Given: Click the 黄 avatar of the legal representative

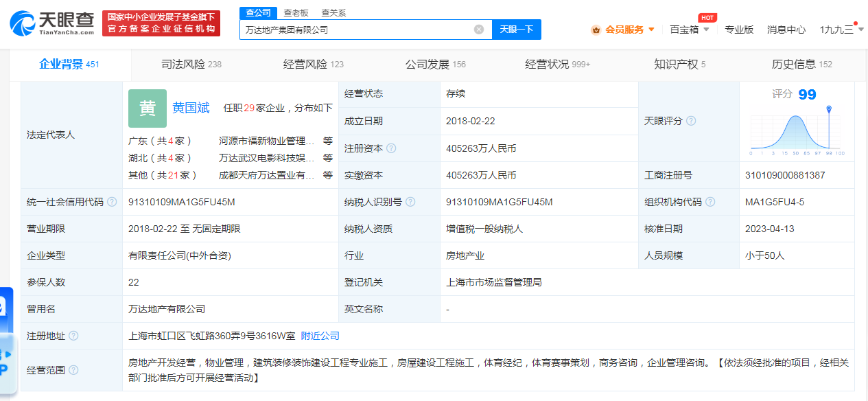Looking at the screenshot, I should (x=148, y=108).
